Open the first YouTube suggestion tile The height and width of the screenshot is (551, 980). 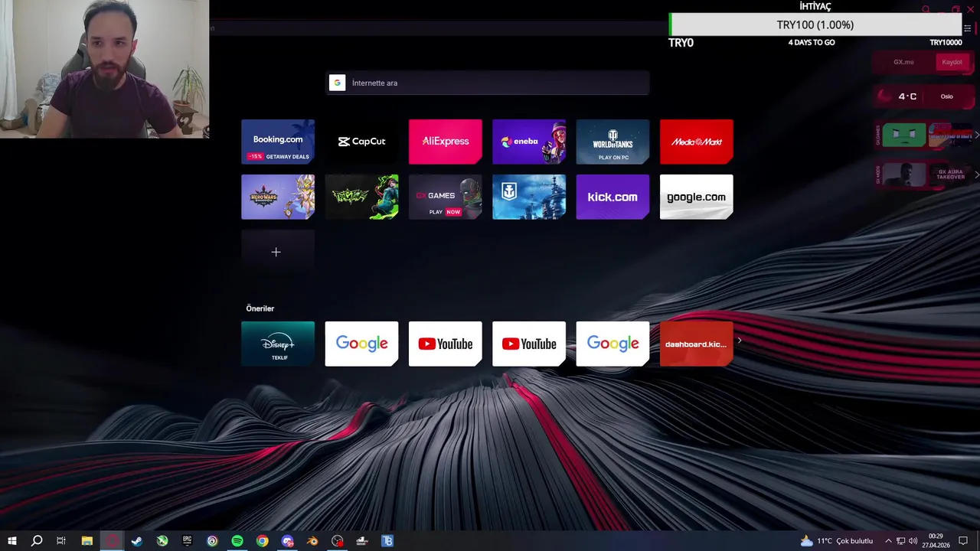(446, 344)
